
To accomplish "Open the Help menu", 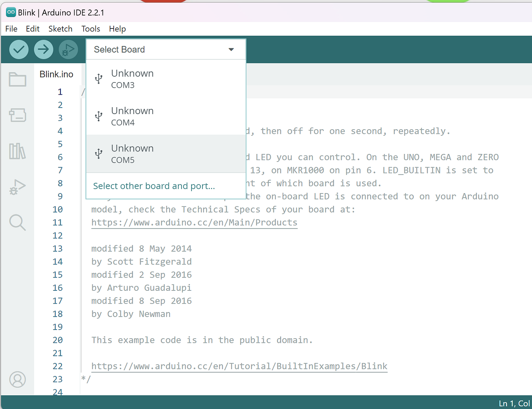I will pyautogui.click(x=117, y=29).
